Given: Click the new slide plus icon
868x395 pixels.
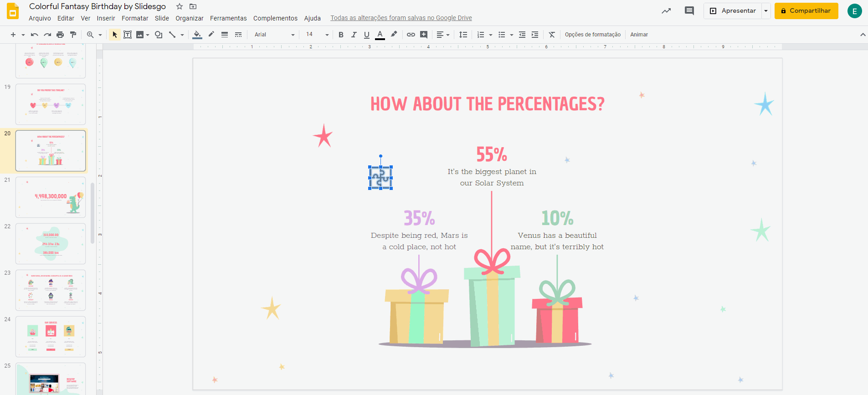Looking at the screenshot, I should coord(13,35).
